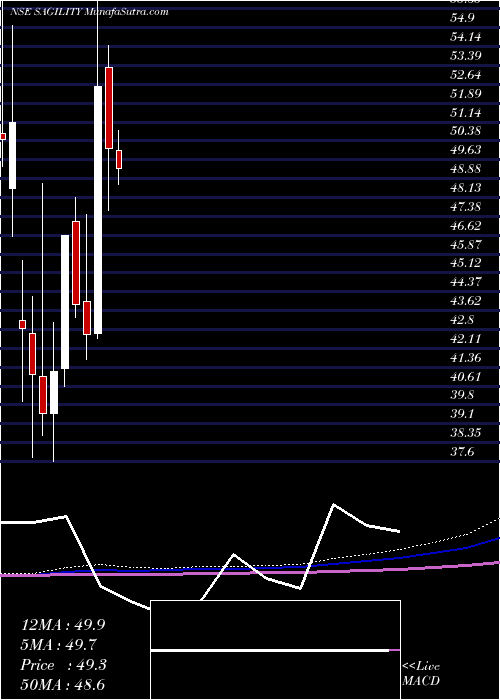Click the 48.88 price axis label
The image size is (500, 700).
point(466,169)
